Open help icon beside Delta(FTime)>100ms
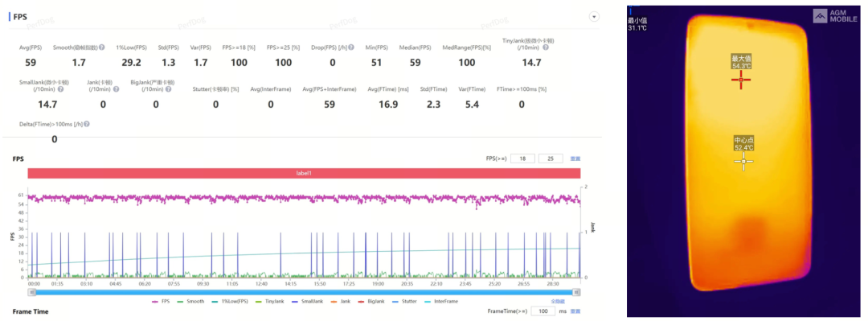The height and width of the screenshot is (321, 868). 87,124
